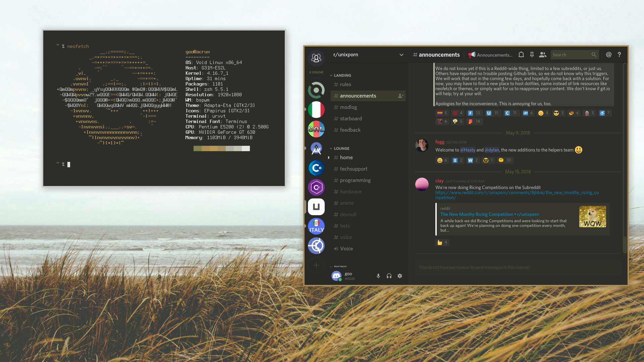Image resolution: width=644 pixels, height=362 pixels.
Task: Open recent mentions @ icon
Action: pyautogui.click(x=609, y=55)
